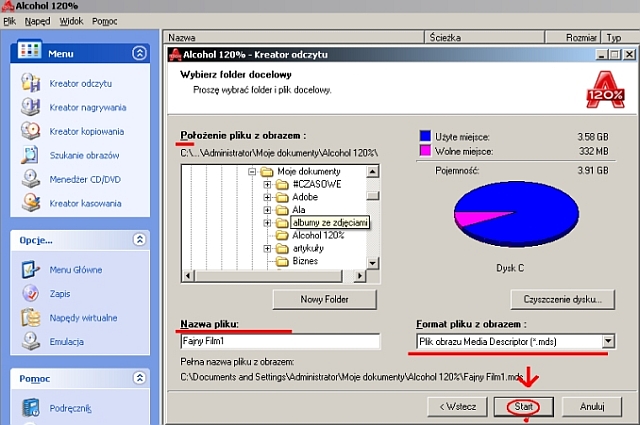Open Napędy wirtualne settings link
This screenshot has width=640, height=425.
coord(83,318)
